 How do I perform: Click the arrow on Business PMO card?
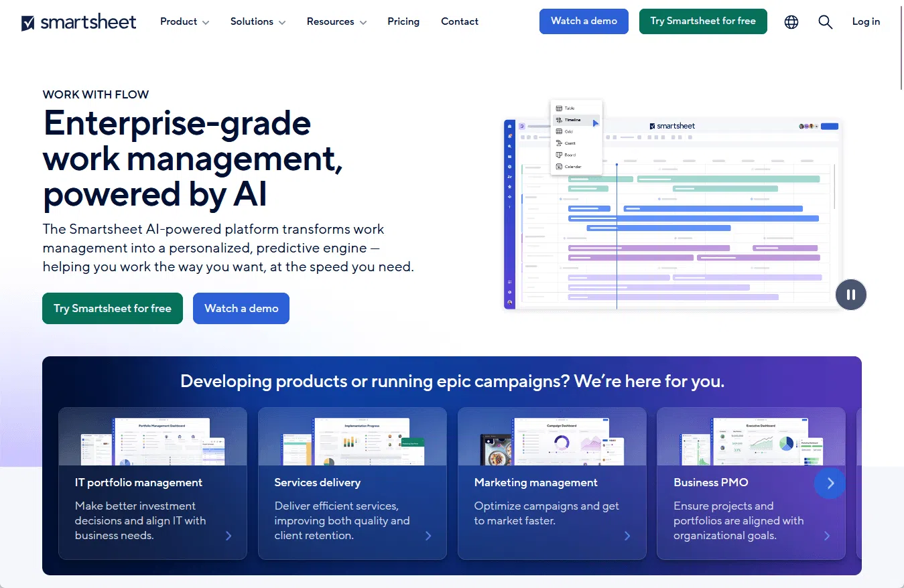[827, 536]
